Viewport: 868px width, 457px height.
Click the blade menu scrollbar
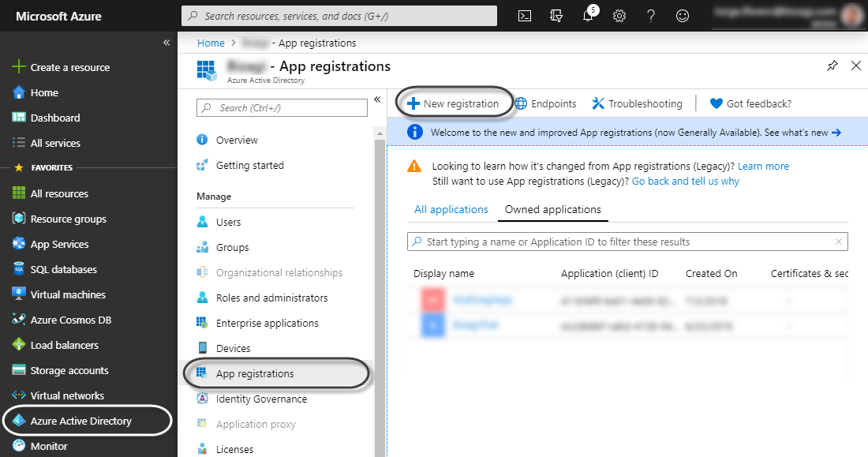pyautogui.click(x=380, y=298)
